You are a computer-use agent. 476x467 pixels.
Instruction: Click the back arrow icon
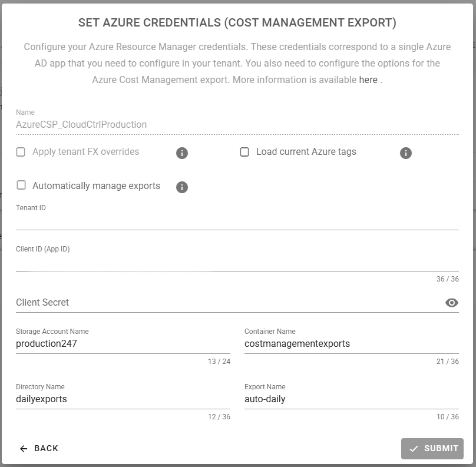pos(24,449)
